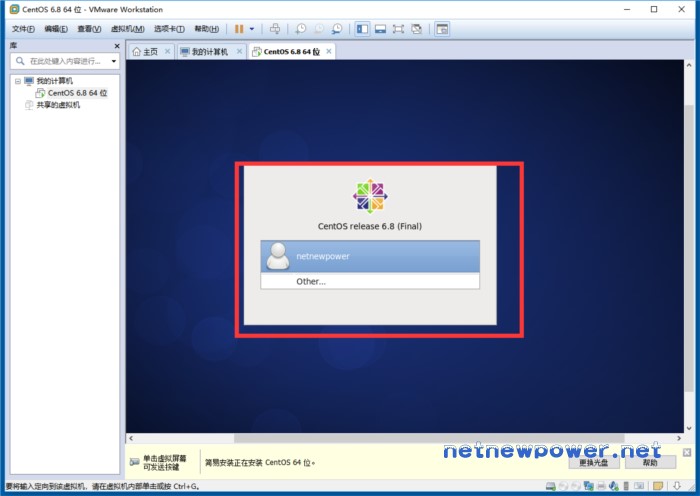Collapse the 我的计算机 tree node

pos(18,81)
